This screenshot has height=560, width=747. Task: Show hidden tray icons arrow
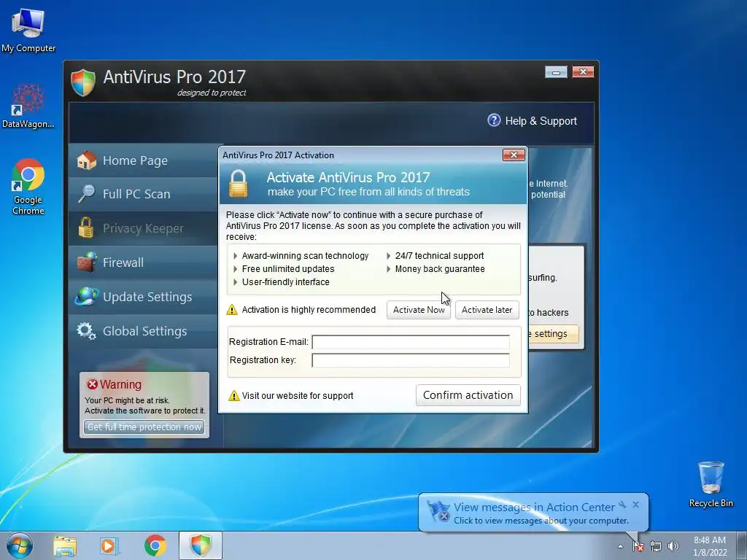click(x=620, y=547)
